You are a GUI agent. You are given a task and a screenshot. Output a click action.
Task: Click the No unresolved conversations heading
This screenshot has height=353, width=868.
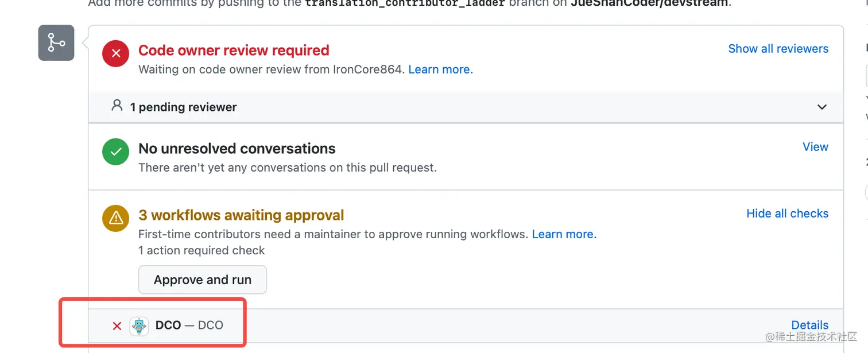point(237,149)
